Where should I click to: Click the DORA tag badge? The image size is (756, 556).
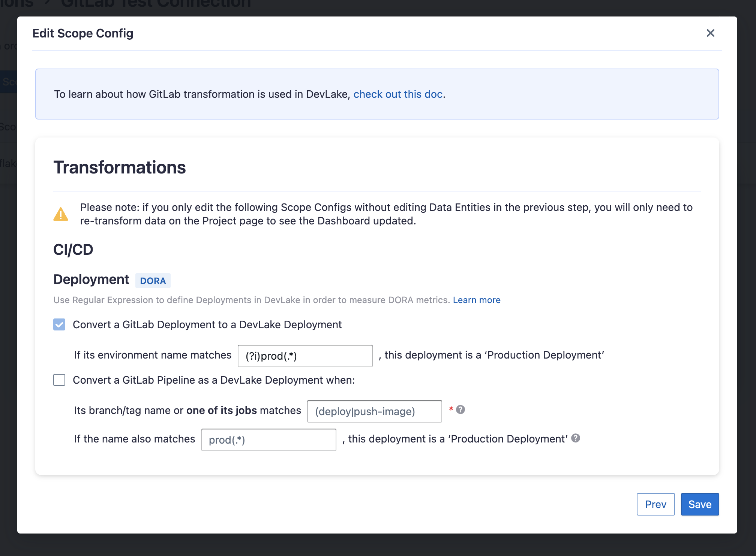153,281
